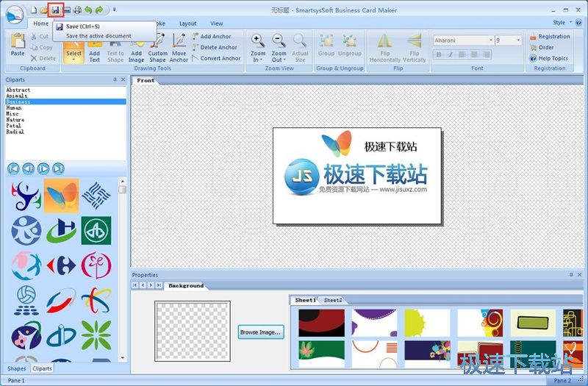Toggle align right in Font group
Screen dimensions: 588x386
coord(486,54)
